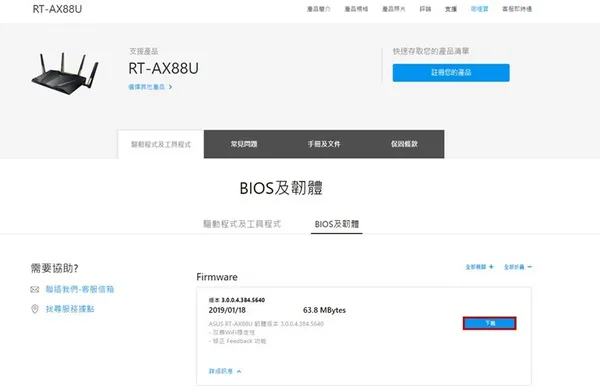
Task: Open 支援 in the top navigation
Action: (451, 9)
